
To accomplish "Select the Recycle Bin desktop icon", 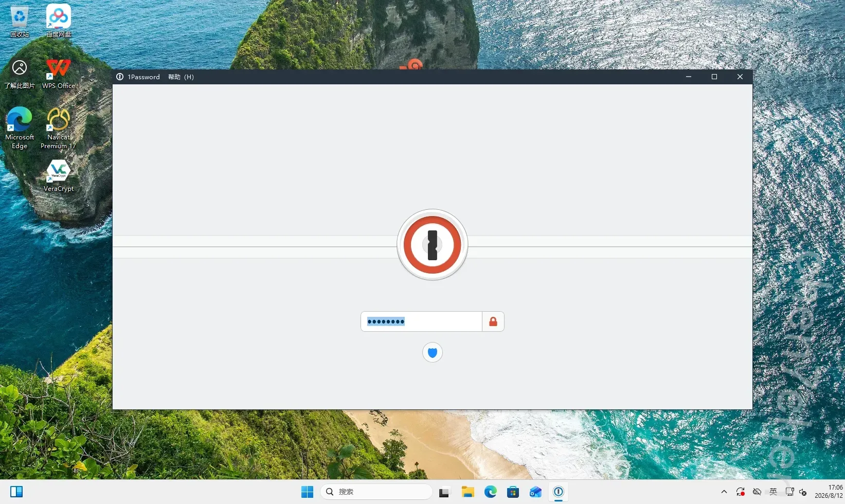I will pos(20,21).
